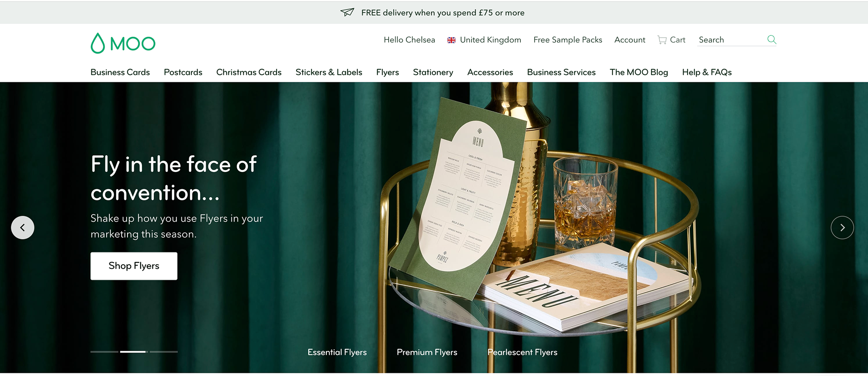
Task: Open the Stationery menu
Action: click(x=433, y=72)
